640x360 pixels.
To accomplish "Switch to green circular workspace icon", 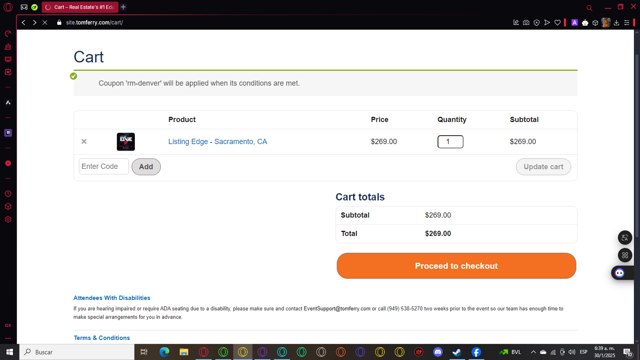I will [34, 7].
